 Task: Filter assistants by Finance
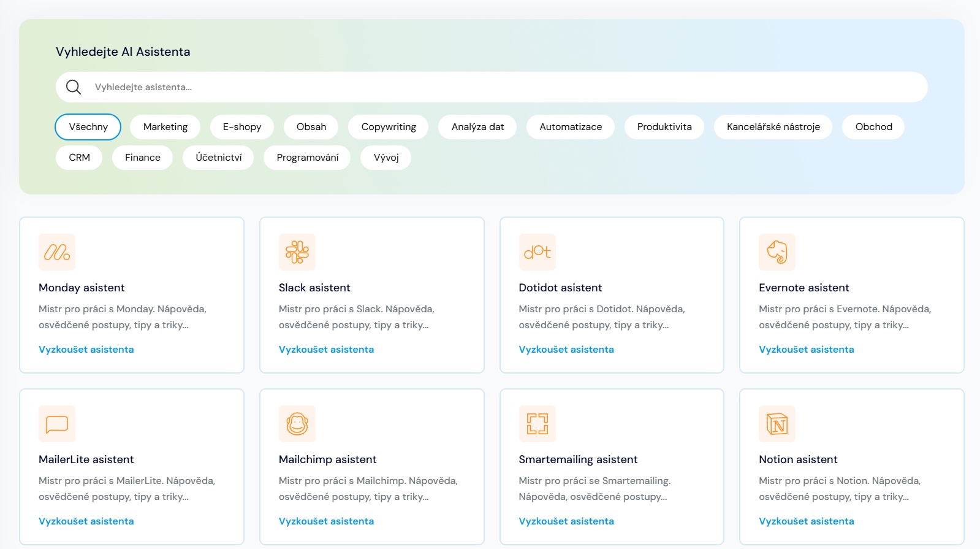click(143, 158)
